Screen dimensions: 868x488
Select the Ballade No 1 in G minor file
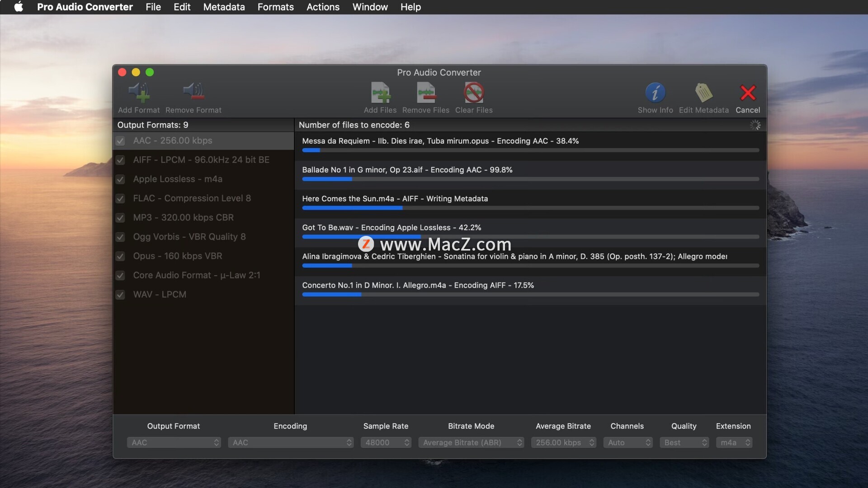point(530,175)
